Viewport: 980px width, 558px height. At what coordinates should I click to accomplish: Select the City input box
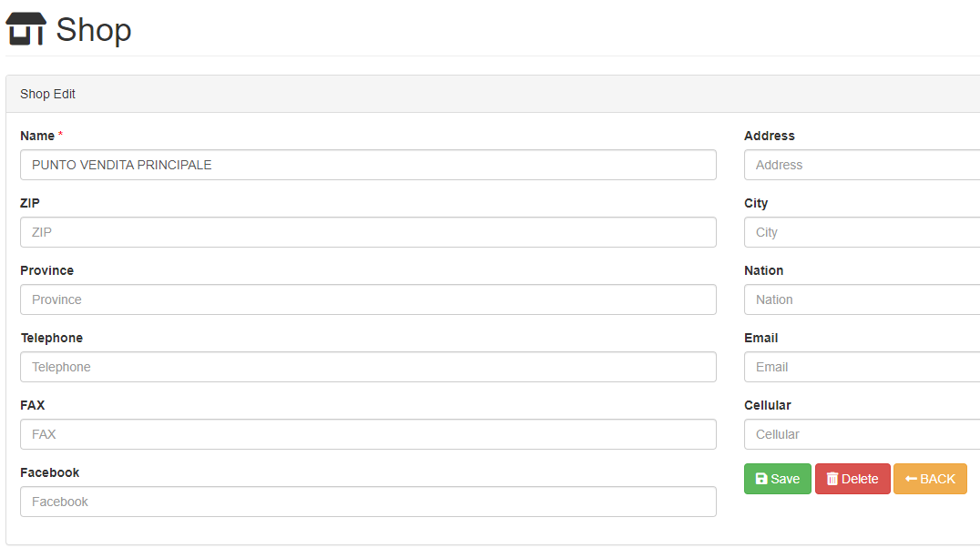pos(862,232)
